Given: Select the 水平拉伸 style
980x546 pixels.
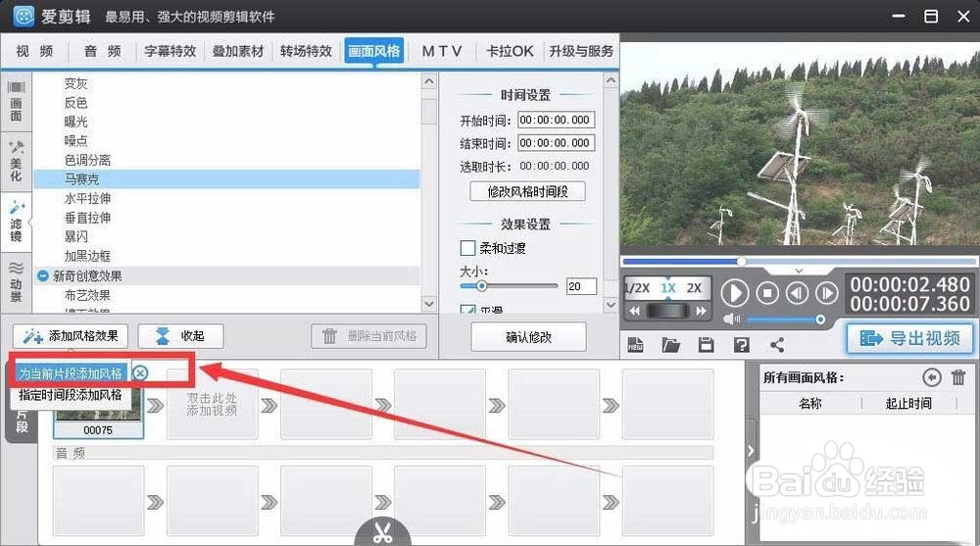Looking at the screenshot, I should point(87,199).
